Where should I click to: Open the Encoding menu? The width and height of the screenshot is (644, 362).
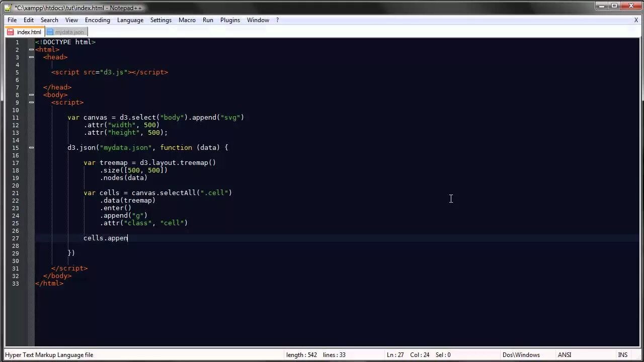(x=98, y=20)
